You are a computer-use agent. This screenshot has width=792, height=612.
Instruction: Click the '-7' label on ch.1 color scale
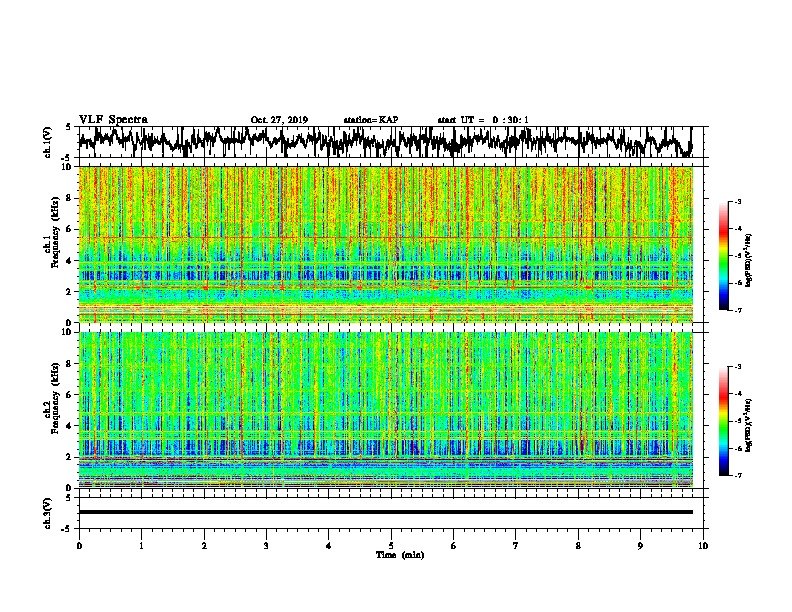pos(737,310)
